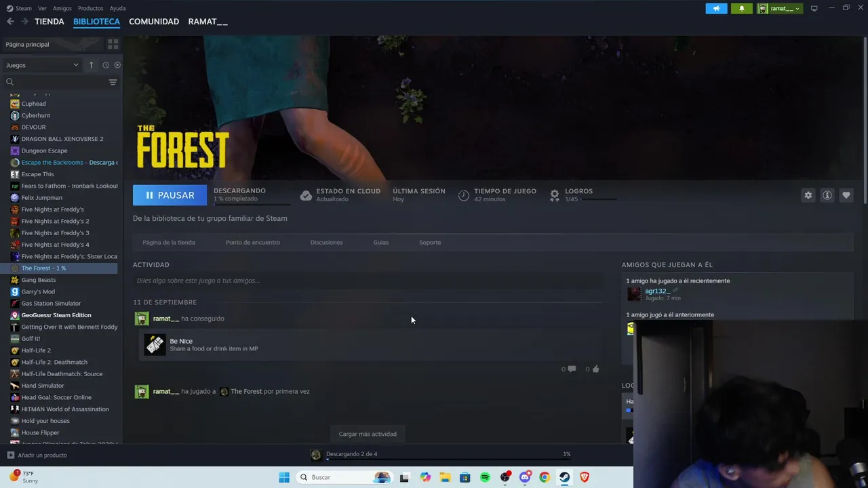Image resolution: width=868 pixels, height=488 pixels.
Task: Toggle the ready-to-play filter icon
Action: tap(117, 65)
